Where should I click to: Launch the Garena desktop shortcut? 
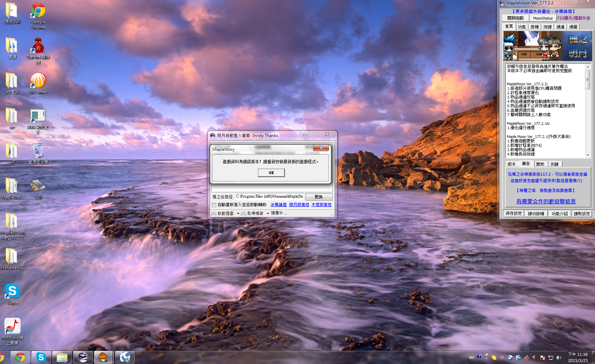[38, 51]
